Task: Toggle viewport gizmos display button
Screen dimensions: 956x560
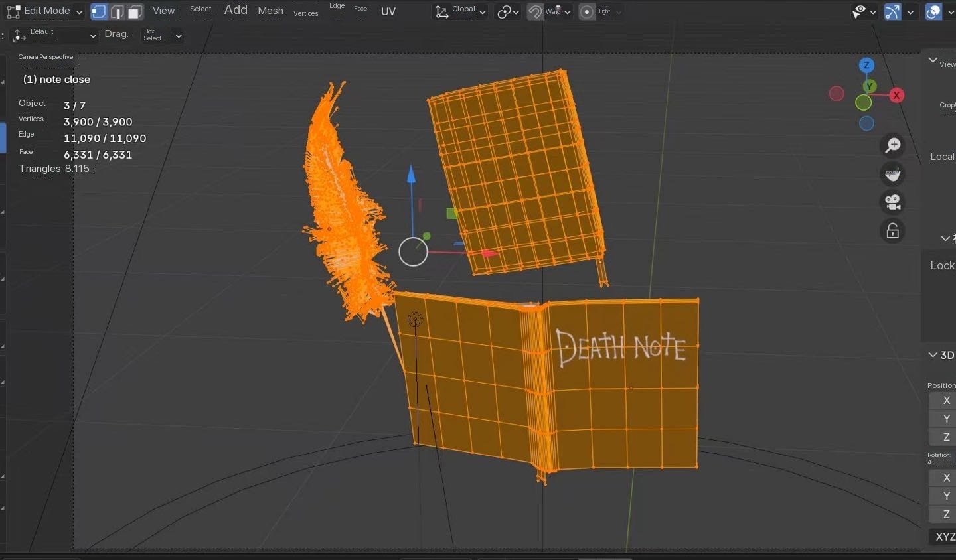Action: click(x=892, y=11)
